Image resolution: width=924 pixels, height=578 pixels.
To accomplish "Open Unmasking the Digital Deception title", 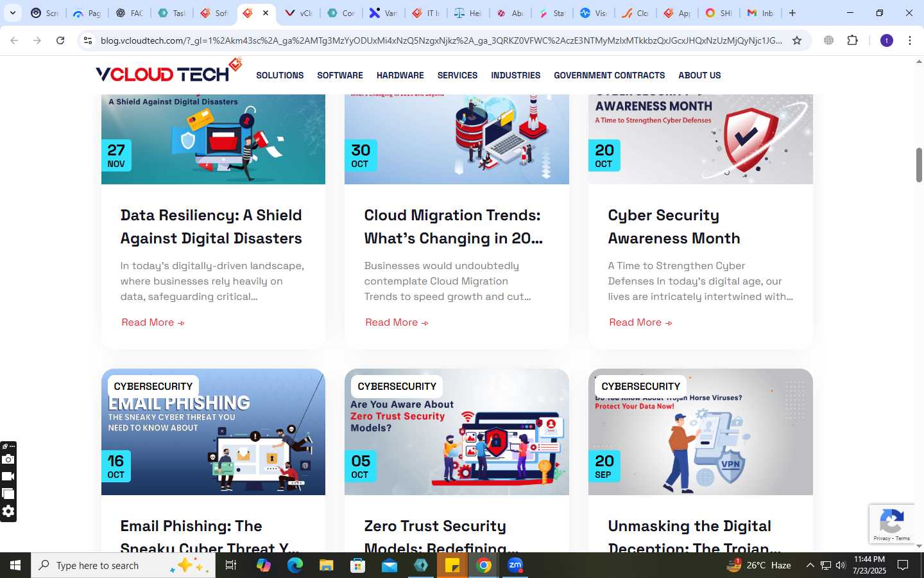I will point(694,537).
